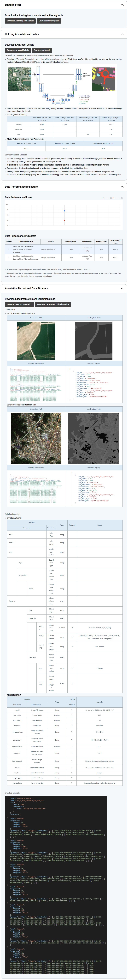
Task: Open the aerial labeling data image
Action: (93, 340)
